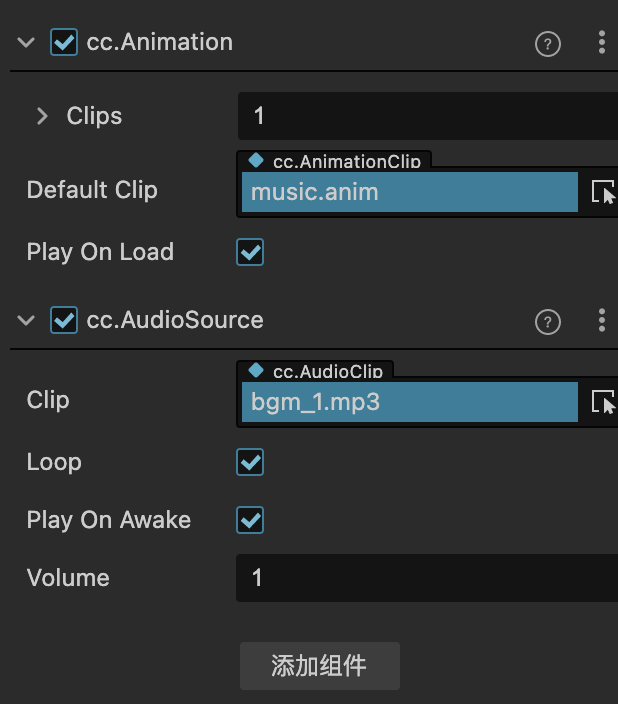Click the 添加组件 button
The width and height of the screenshot is (618, 704).
[319, 666]
